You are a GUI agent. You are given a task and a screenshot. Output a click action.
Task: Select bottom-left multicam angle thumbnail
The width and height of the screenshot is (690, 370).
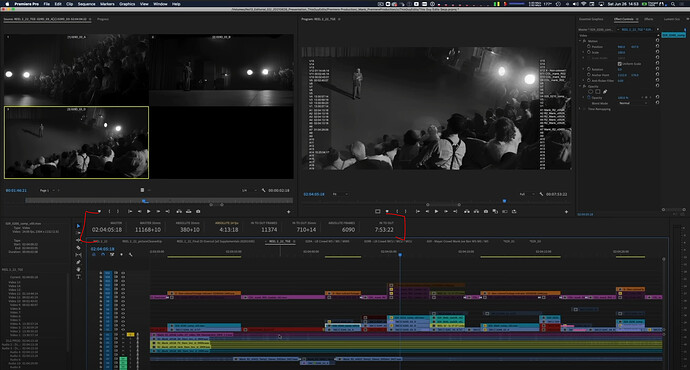[x=77, y=143]
